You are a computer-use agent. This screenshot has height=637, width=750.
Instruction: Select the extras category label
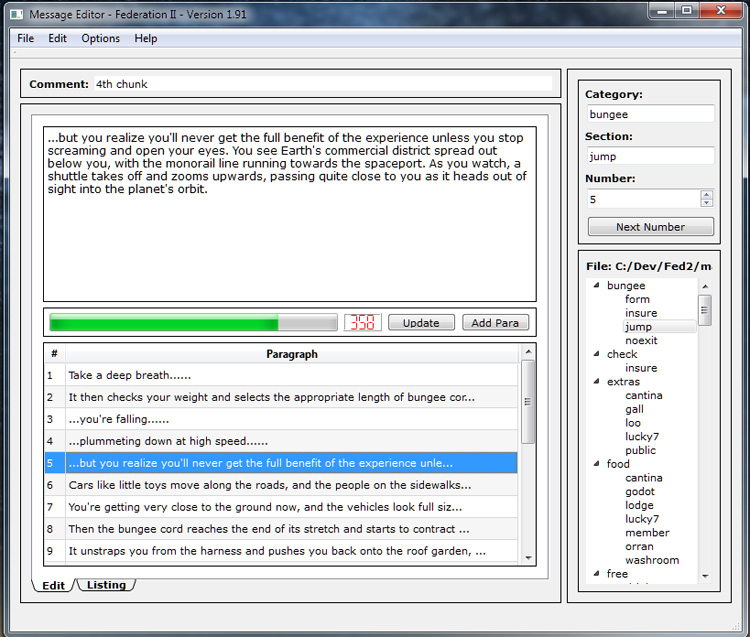[x=623, y=382]
